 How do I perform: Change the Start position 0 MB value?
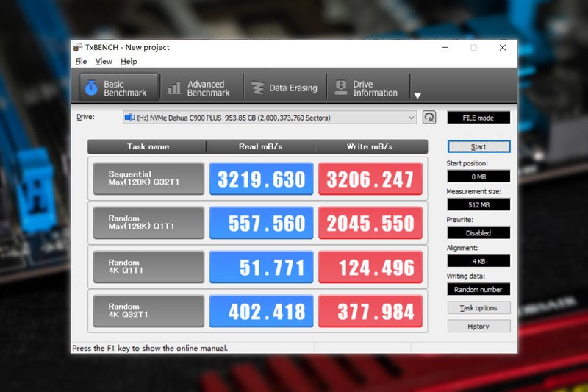[x=478, y=177]
